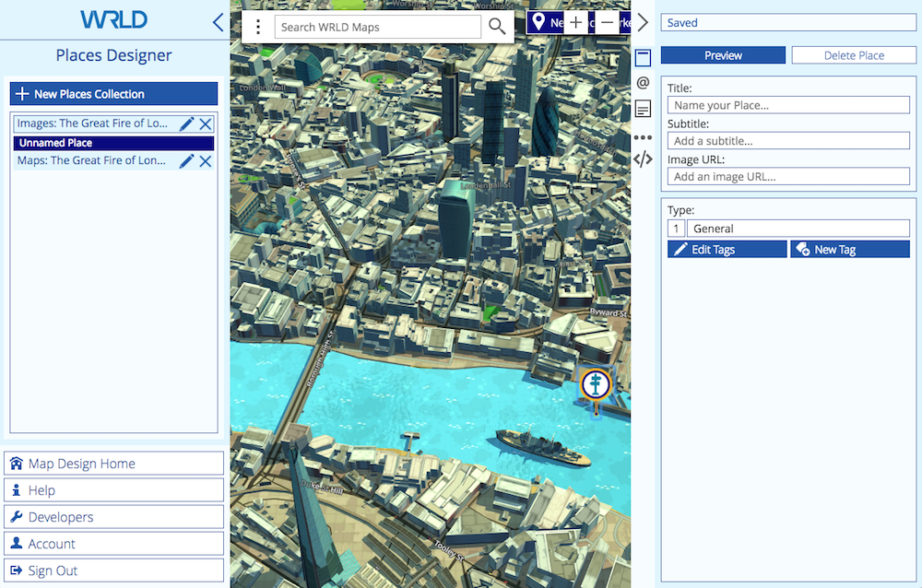Collapse the left sidebar with the chevron

218,22
